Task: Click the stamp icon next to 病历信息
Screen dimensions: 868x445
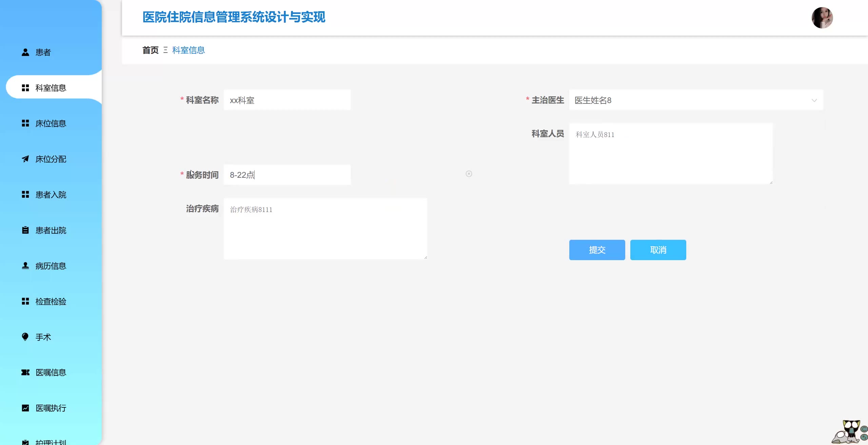Action: (x=25, y=266)
